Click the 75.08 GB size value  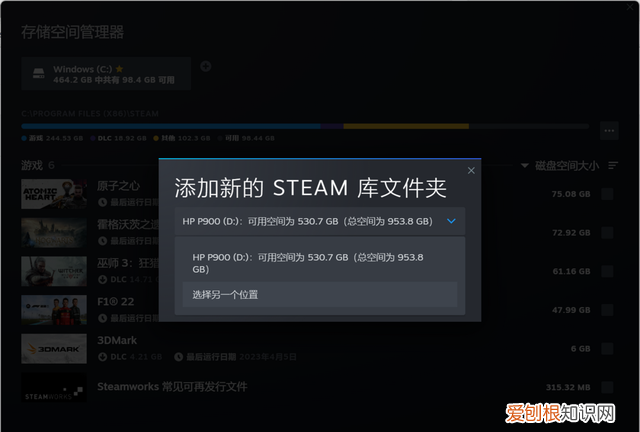571,194
